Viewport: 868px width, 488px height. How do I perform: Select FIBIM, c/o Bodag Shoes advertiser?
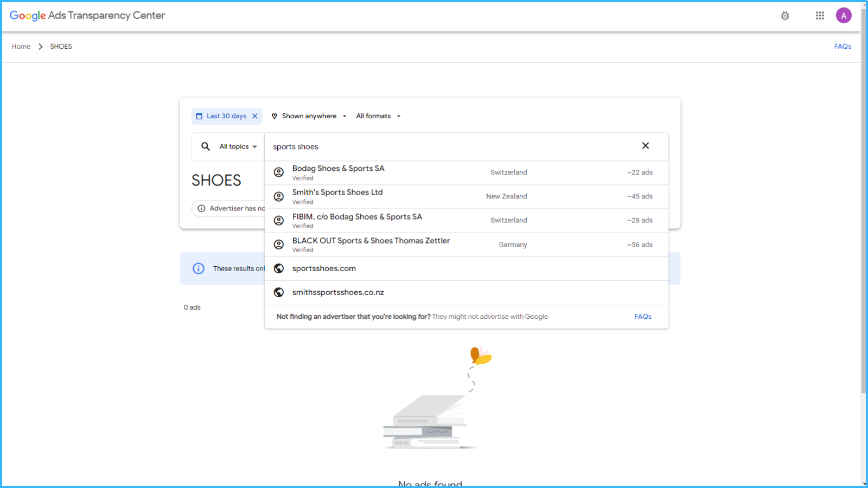click(x=467, y=221)
